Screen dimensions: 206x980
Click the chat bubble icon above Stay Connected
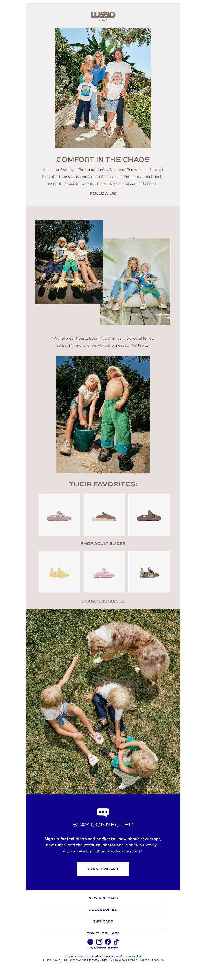(x=103, y=813)
